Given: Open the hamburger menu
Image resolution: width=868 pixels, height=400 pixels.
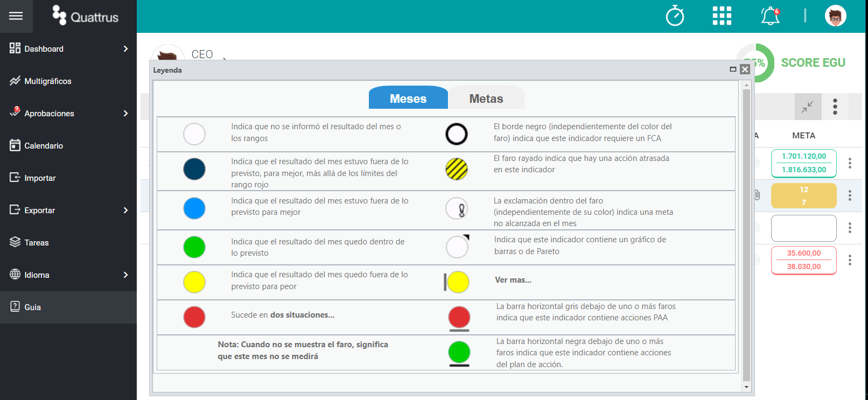Looking at the screenshot, I should click(x=16, y=16).
